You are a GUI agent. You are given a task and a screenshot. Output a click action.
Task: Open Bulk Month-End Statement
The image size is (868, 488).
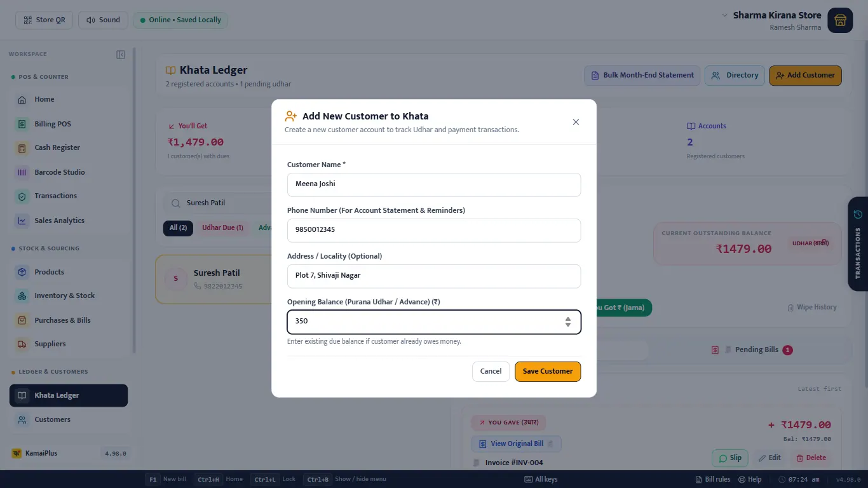point(642,76)
